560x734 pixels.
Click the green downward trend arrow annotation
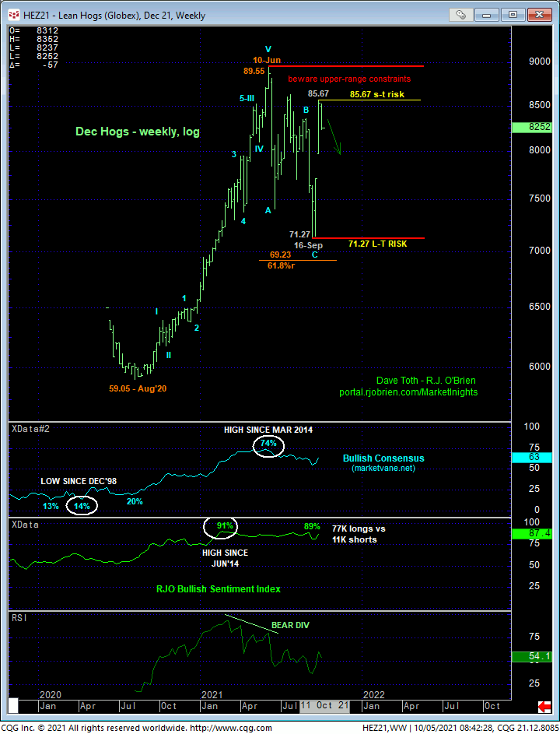click(x=334, y=138)
